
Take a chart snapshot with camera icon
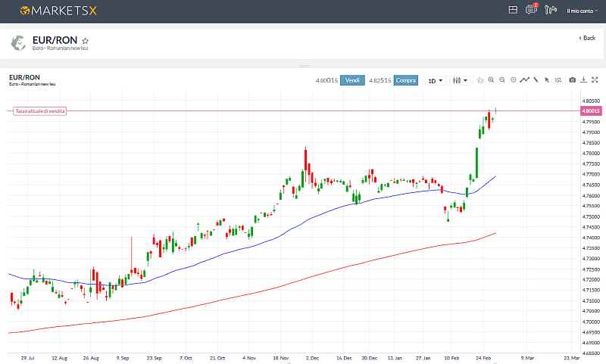(x=573, y=80)
